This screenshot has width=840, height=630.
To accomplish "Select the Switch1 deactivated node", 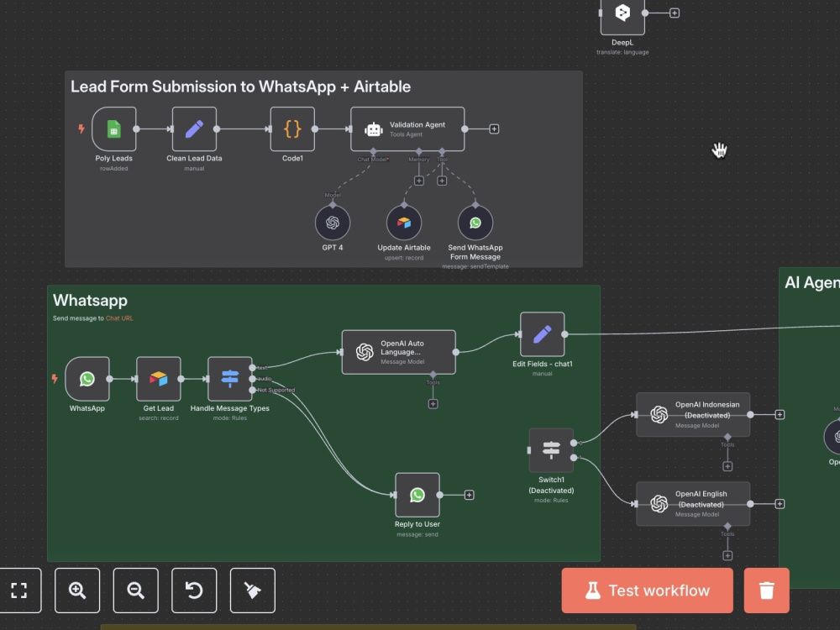I will coord(551,450).
